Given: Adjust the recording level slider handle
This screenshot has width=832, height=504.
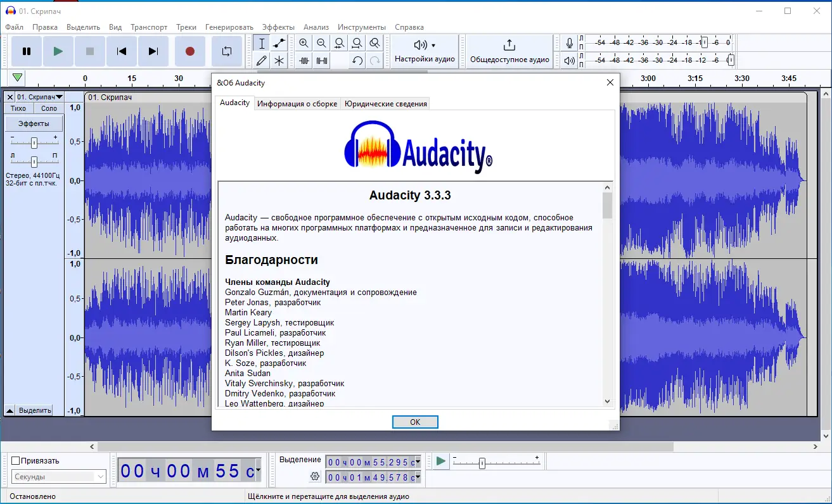Looking at the screenshot, I should tap(704, 42).
